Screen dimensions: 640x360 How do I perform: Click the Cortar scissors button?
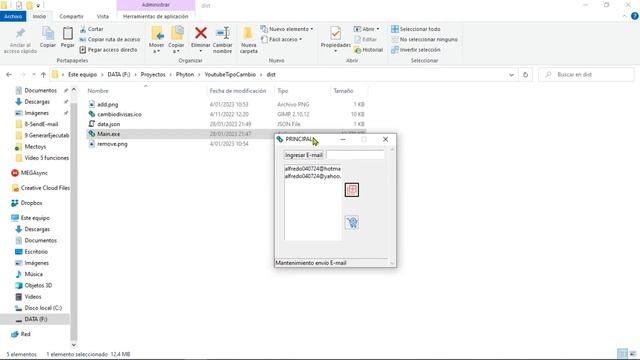click(91, 29)
